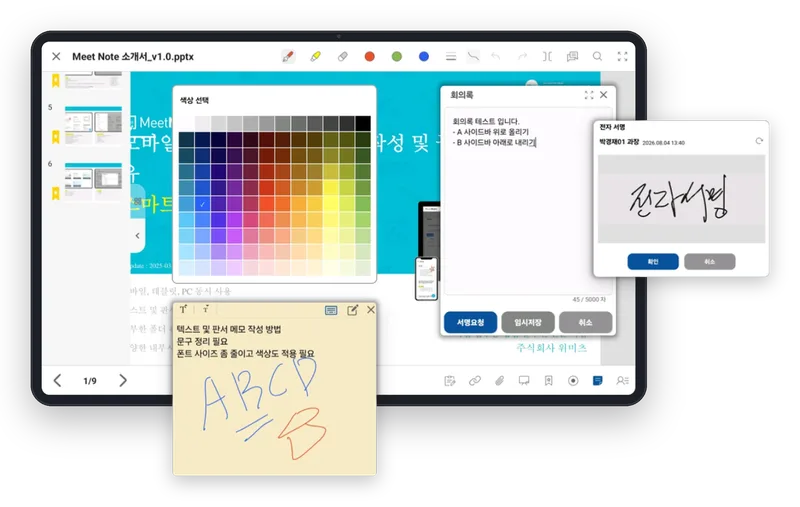Start recording with record icon
The image size is (800, 507).
pyautogui.click(x=573, y=381)
